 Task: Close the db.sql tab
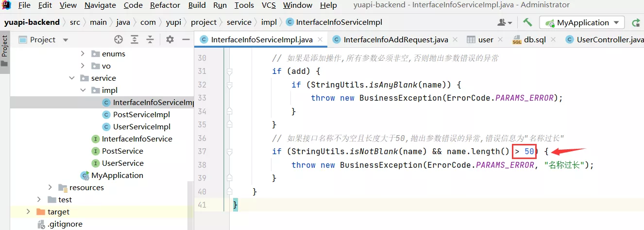[554, 40]
